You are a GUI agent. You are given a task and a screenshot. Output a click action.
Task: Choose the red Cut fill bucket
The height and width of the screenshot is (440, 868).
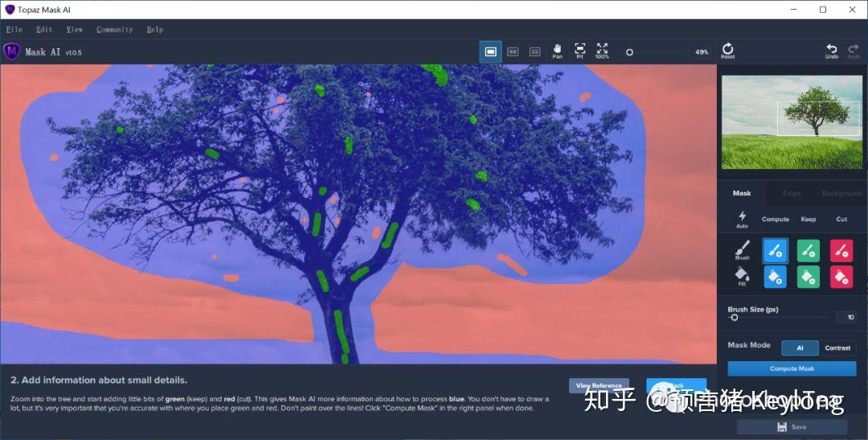click(x=841, y=277)
